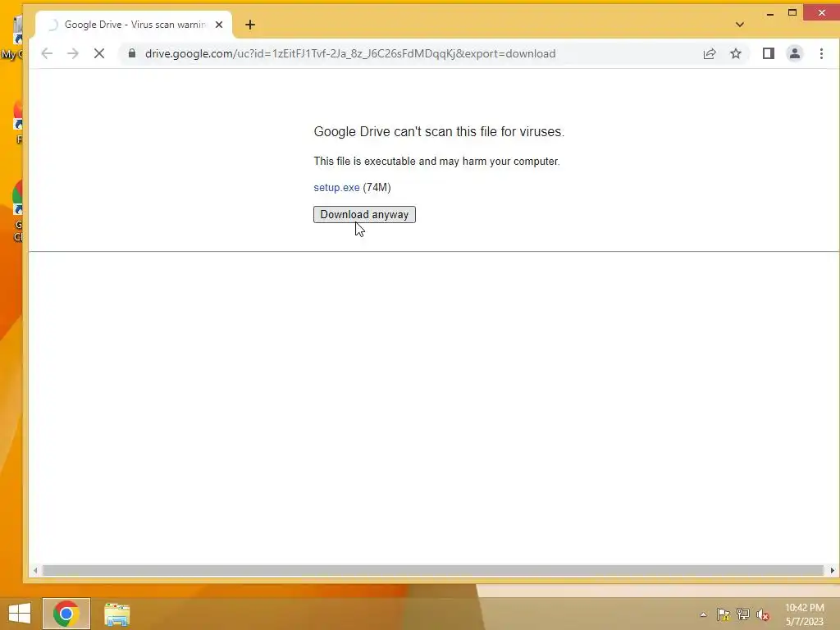Click the 'Google Drive can't scan this file' heading

[439, 132]
